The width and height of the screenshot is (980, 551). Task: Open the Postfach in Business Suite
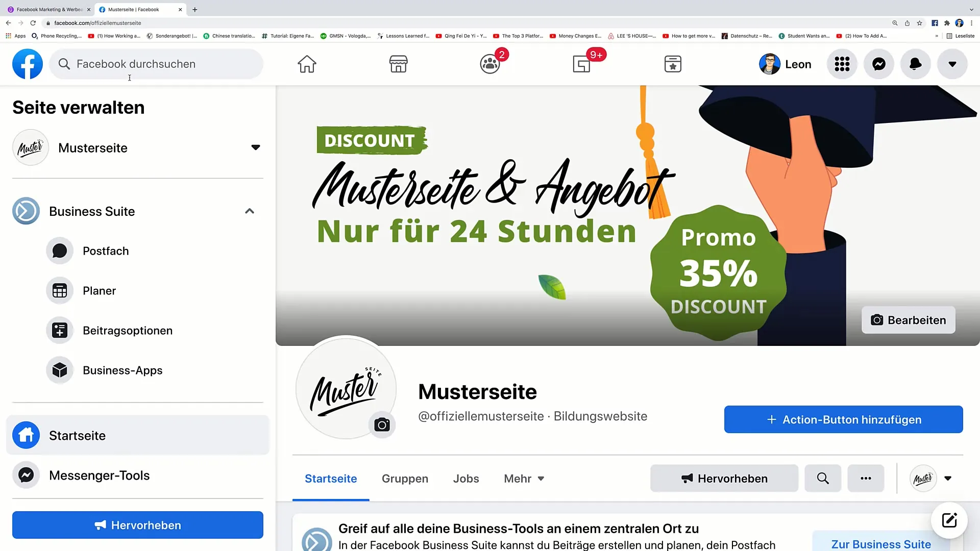(x=106, y=251)
